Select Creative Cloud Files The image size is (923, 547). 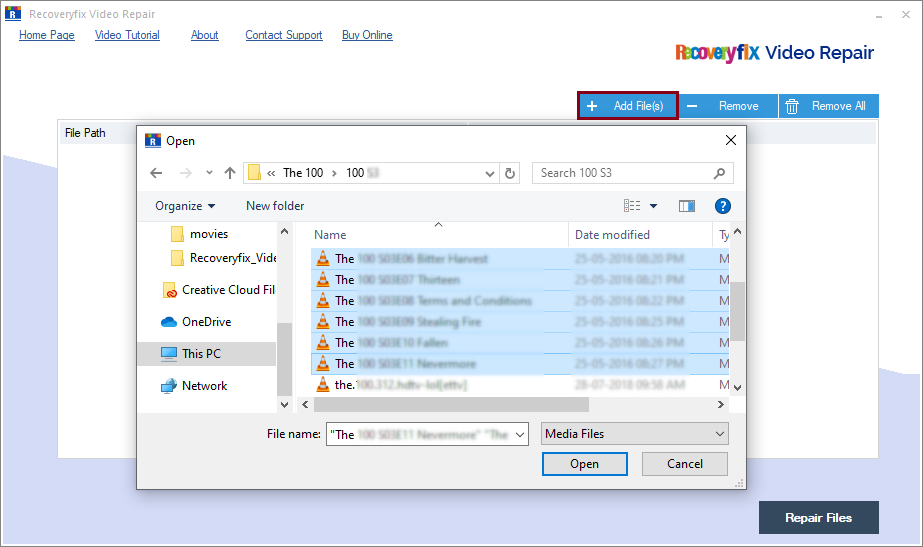pos(218,290)
